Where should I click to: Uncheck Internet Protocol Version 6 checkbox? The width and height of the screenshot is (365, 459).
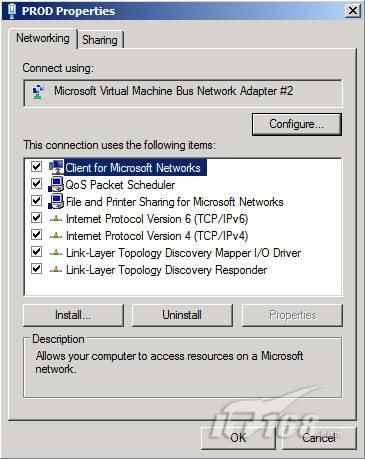click(x=36, y=218)
